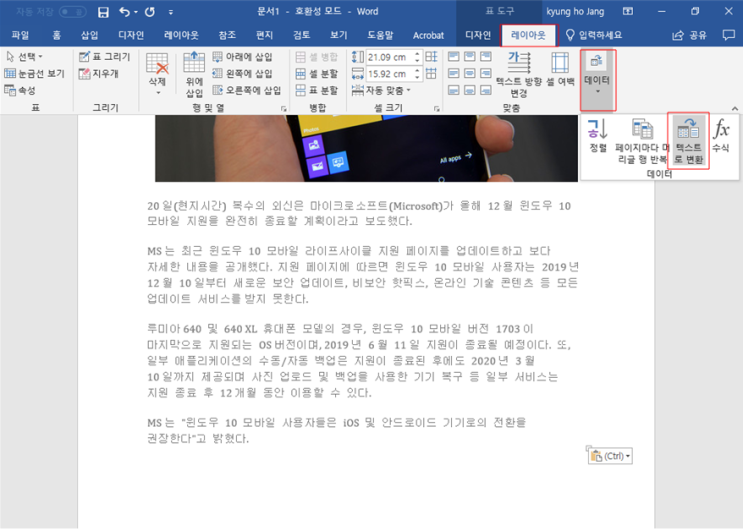Click the phone image in the document

point(366,148)
